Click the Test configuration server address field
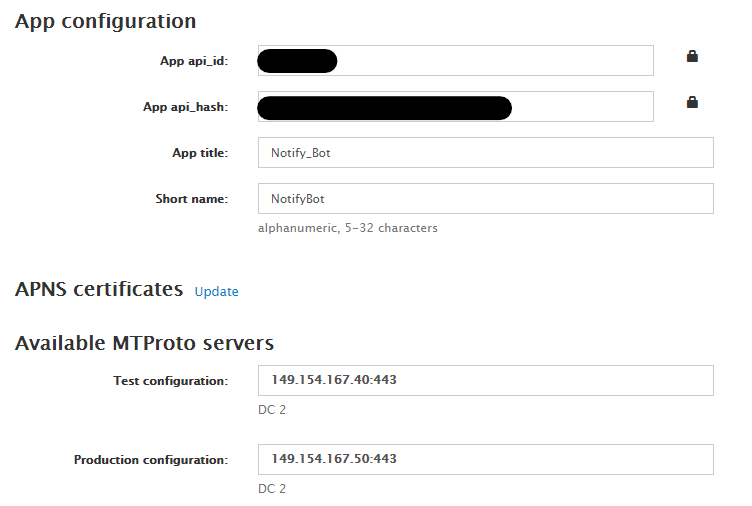This screenshot has height=506, width=752. tap(485, 381)
